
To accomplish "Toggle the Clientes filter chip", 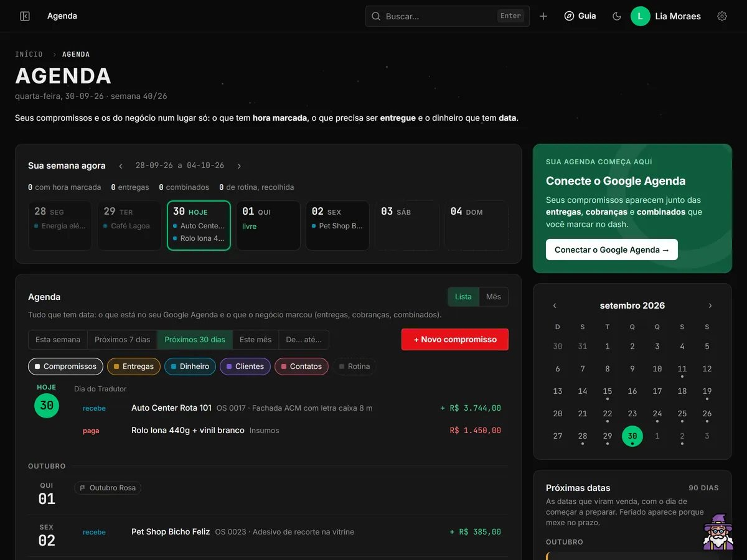I will pos(245,366).
